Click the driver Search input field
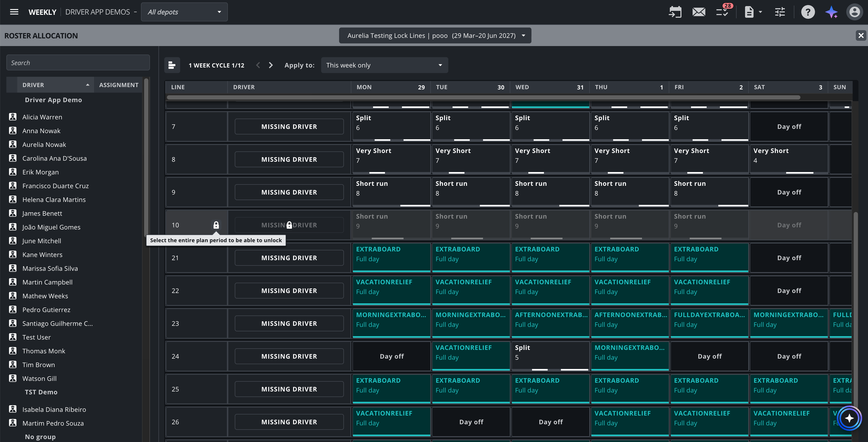This screenshot has width=868, height=442. pos(78,63)
